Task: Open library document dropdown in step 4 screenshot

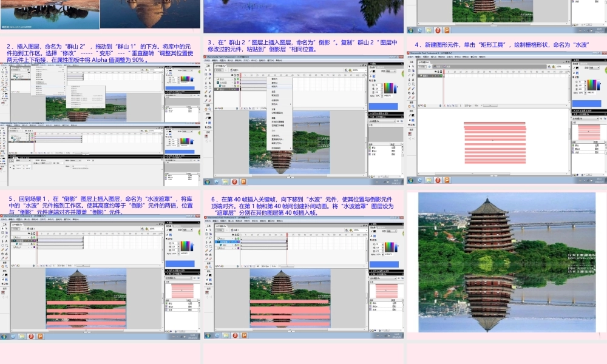Action: coord(586,119)
